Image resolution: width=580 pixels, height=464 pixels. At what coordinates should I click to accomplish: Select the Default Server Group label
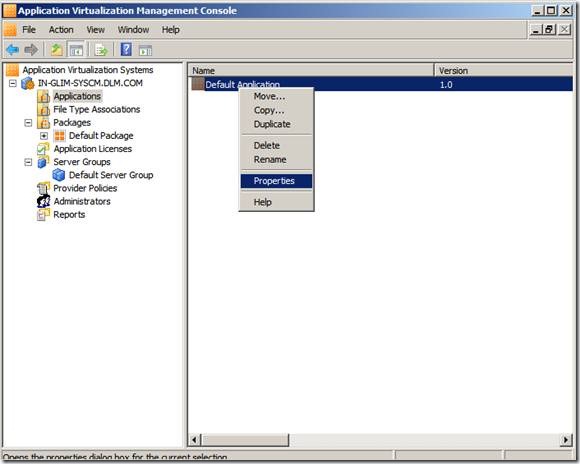tap(111, 175)
